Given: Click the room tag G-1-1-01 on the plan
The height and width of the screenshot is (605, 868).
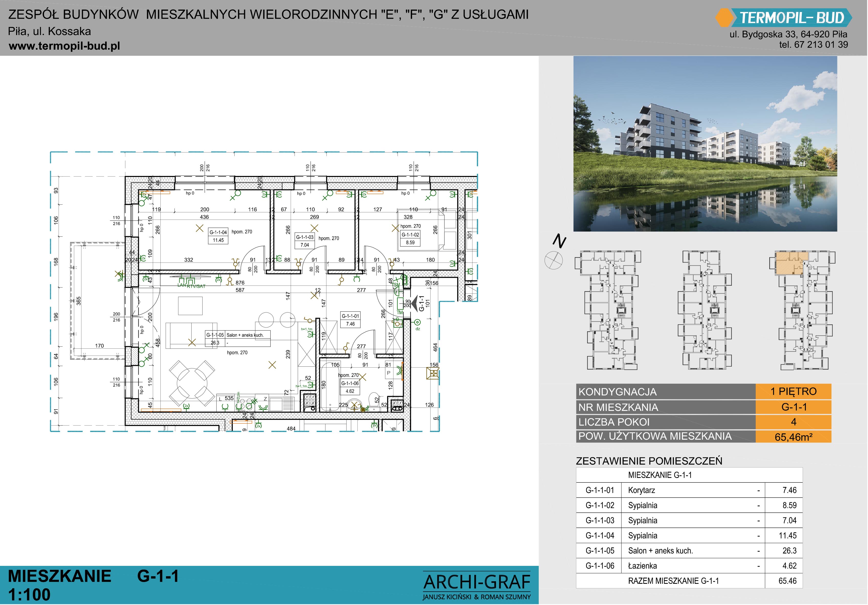Looking at the screenshot, I should pyautogui.click(x=350, y=320).
